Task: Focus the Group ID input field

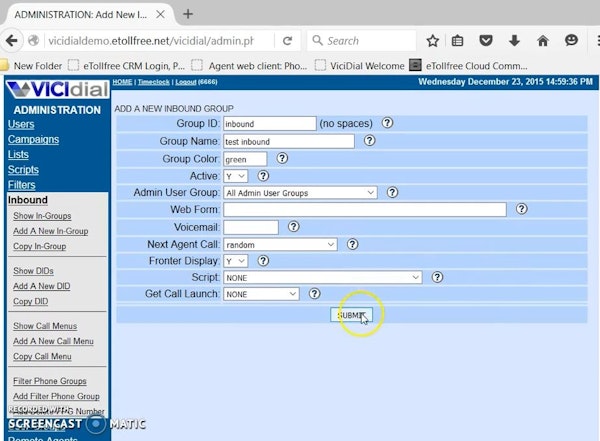Action: coord(270,124)
